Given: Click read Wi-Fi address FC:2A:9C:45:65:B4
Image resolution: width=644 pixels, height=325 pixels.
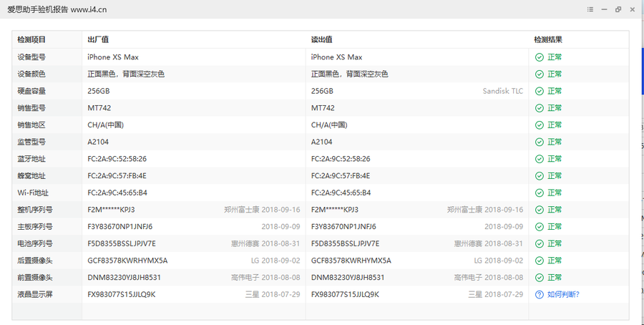Looking at the screenshot, I should coord(341,193).
